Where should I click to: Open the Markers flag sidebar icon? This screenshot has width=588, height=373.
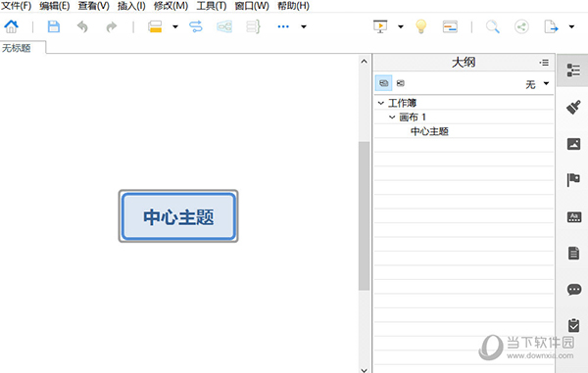(x=573, y=180)
